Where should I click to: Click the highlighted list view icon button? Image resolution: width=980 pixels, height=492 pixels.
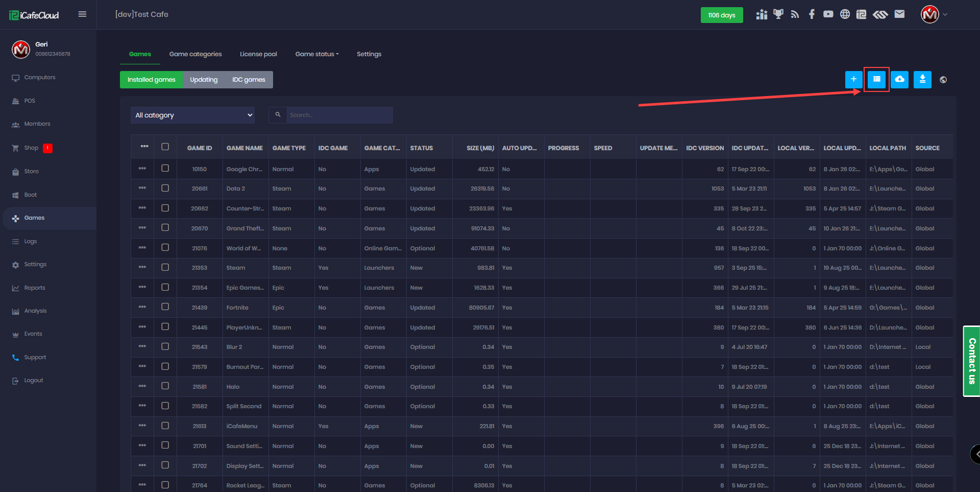(876, 79)
